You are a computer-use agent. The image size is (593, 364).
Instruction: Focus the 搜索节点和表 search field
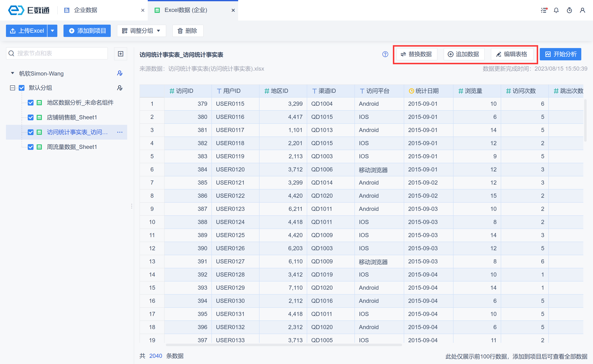pos(60,53)
